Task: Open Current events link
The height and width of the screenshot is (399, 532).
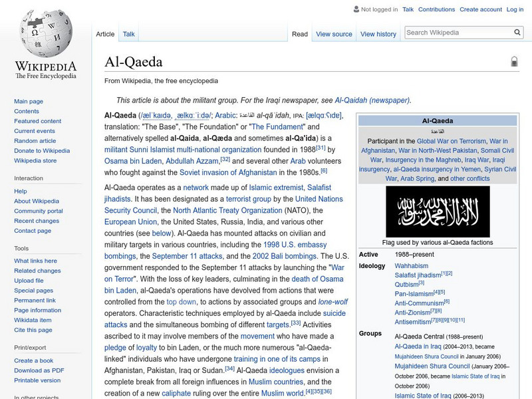Action: (35, 130)
